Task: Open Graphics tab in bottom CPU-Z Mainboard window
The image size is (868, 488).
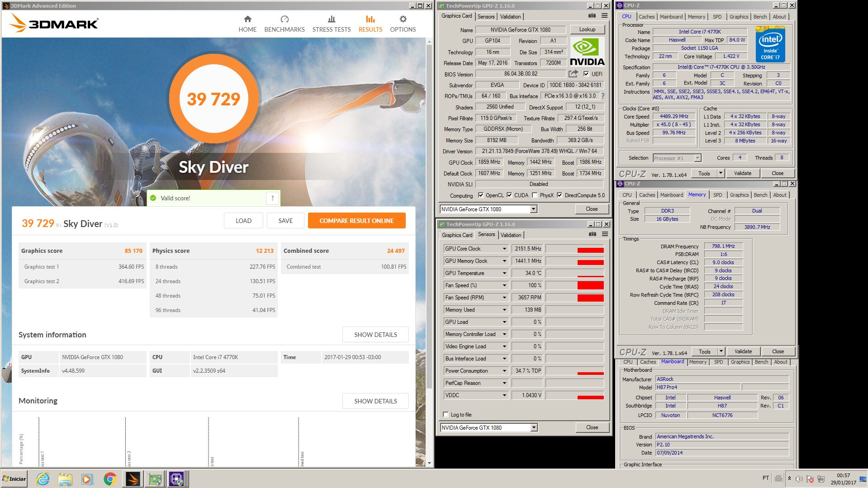Action: [x=740, y=362]
